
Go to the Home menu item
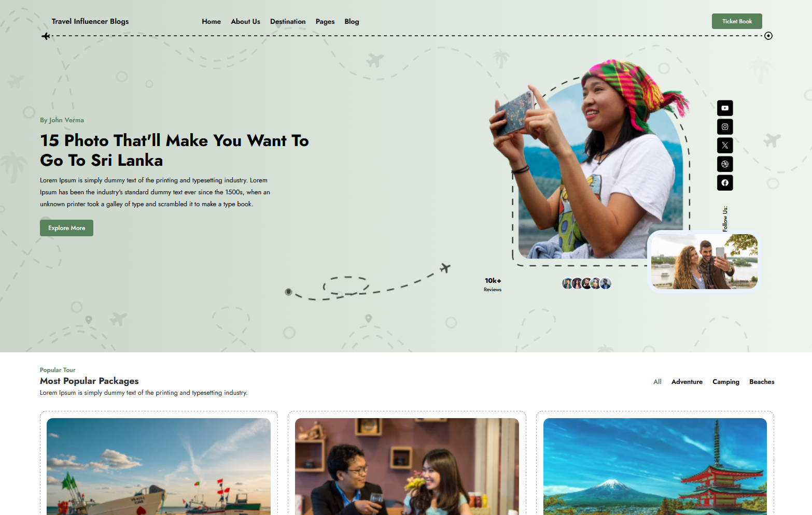(211, 21)
